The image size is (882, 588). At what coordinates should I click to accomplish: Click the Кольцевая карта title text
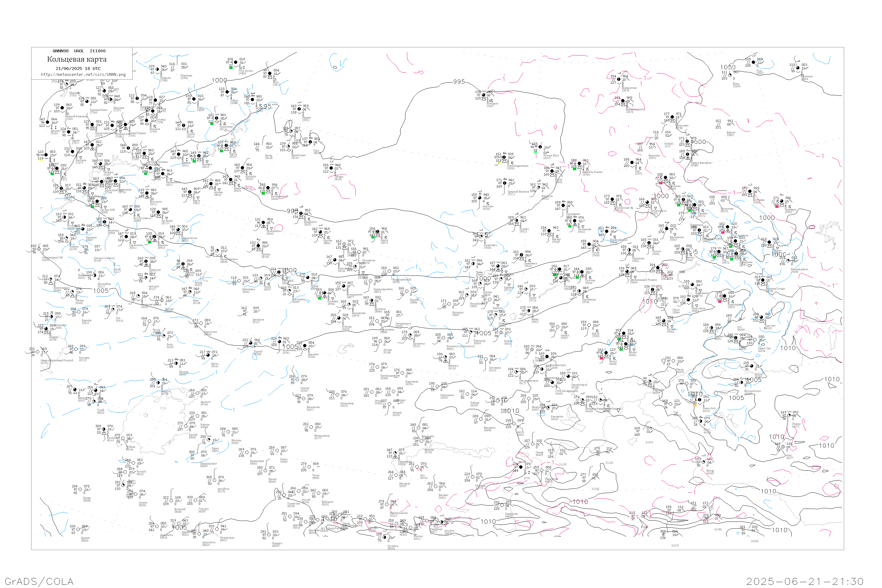[x=77, y=59]
